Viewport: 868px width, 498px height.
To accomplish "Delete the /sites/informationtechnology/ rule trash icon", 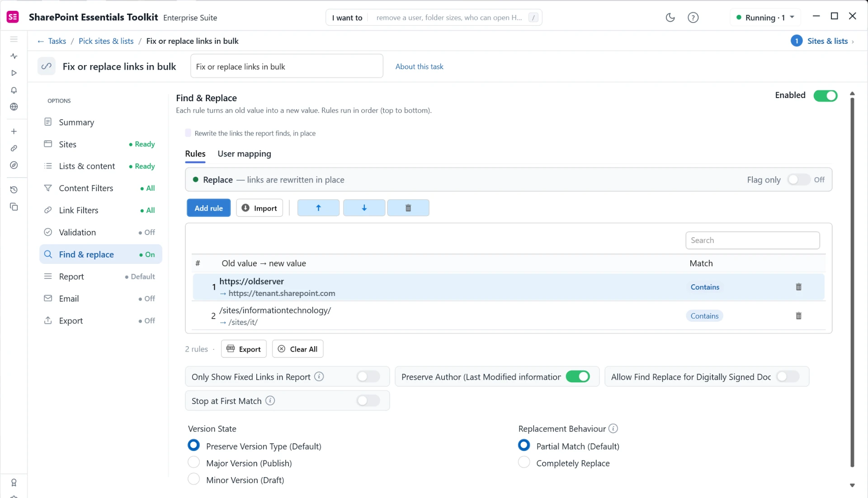I will coord(798,316).
